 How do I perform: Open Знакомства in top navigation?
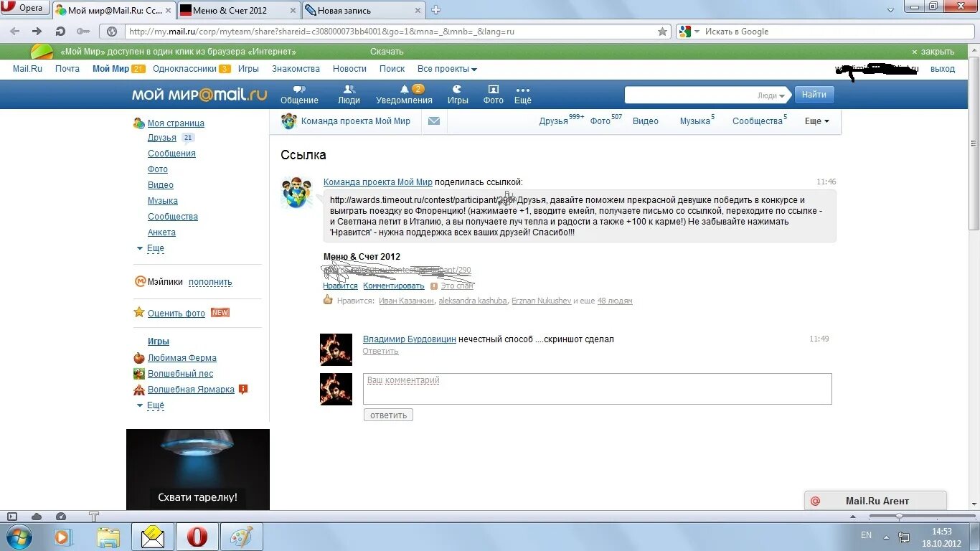[x=296, y=69]
